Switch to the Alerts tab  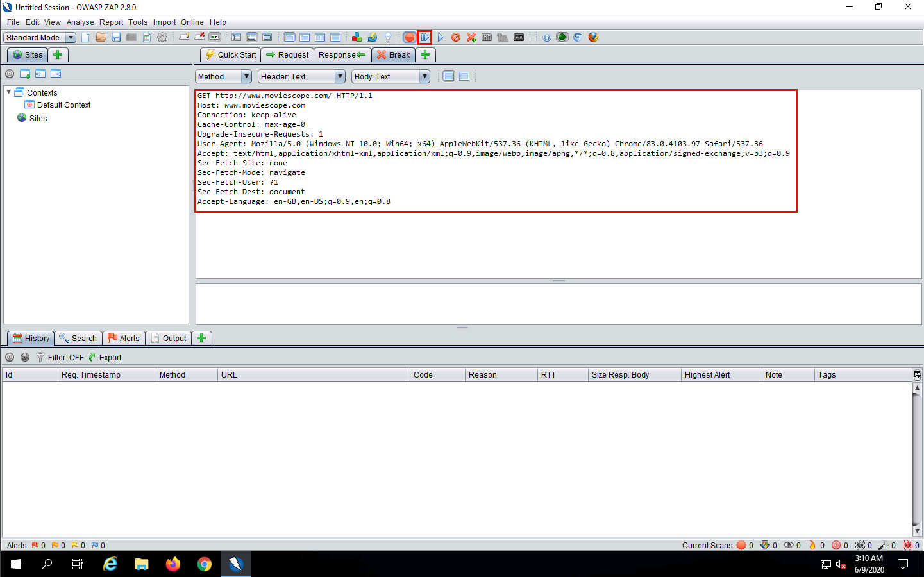(123, 338)
